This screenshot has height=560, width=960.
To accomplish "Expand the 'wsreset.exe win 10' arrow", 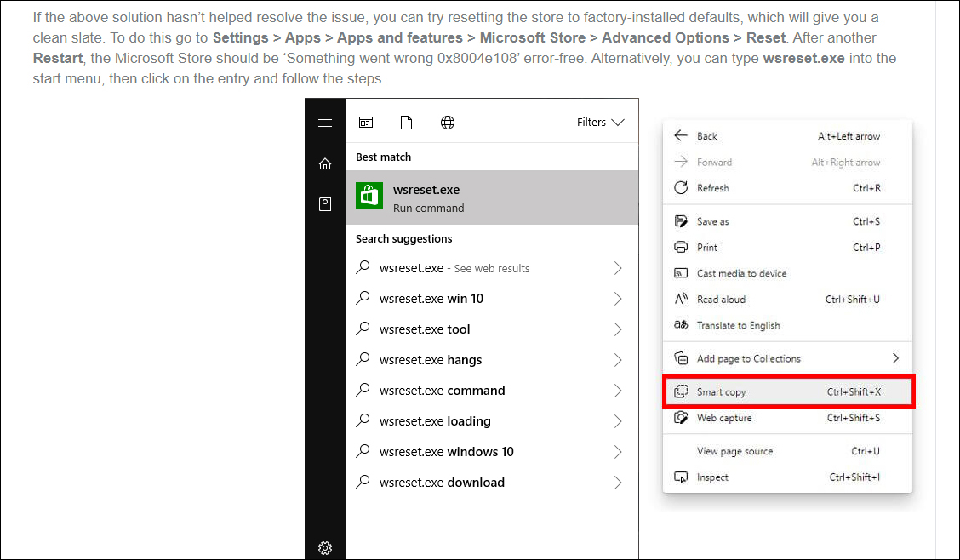I will 618,299.
